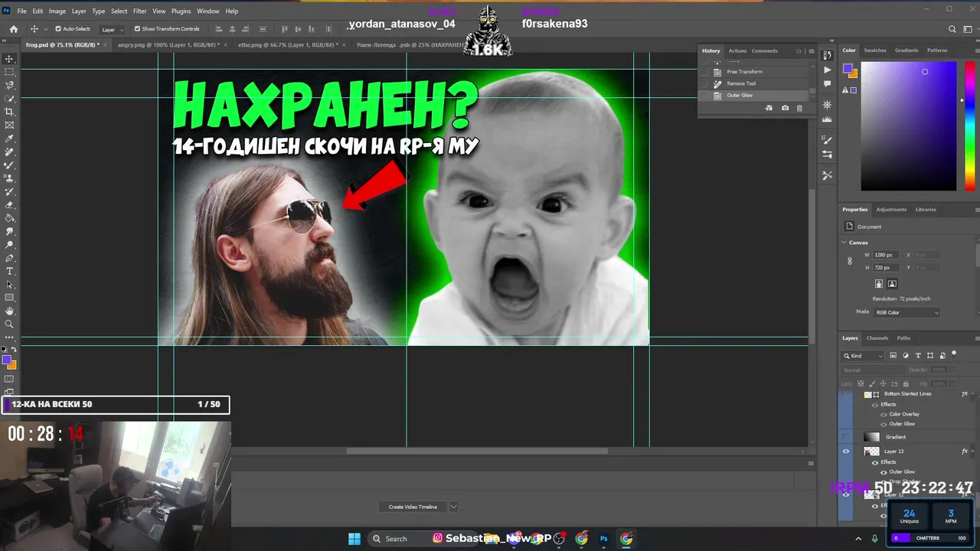Select the Hand tool
This screenshot has width=980, height=551.
[x=9, y=311]
